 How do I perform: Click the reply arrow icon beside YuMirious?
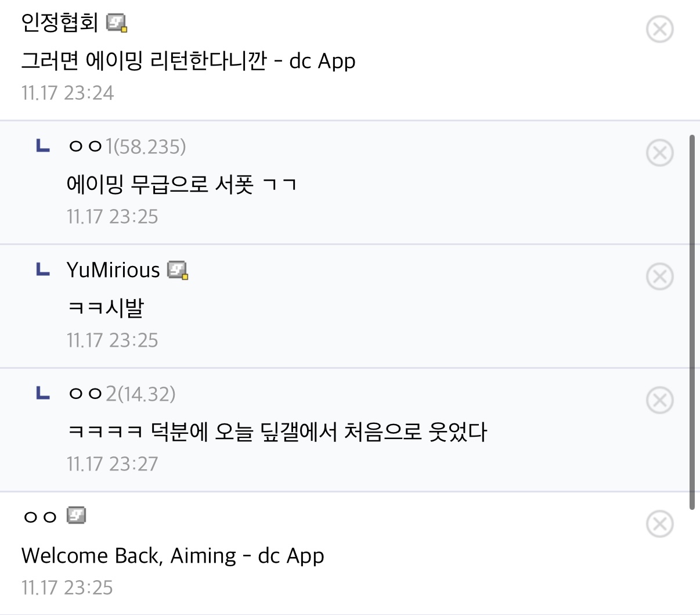coord(43,269)
